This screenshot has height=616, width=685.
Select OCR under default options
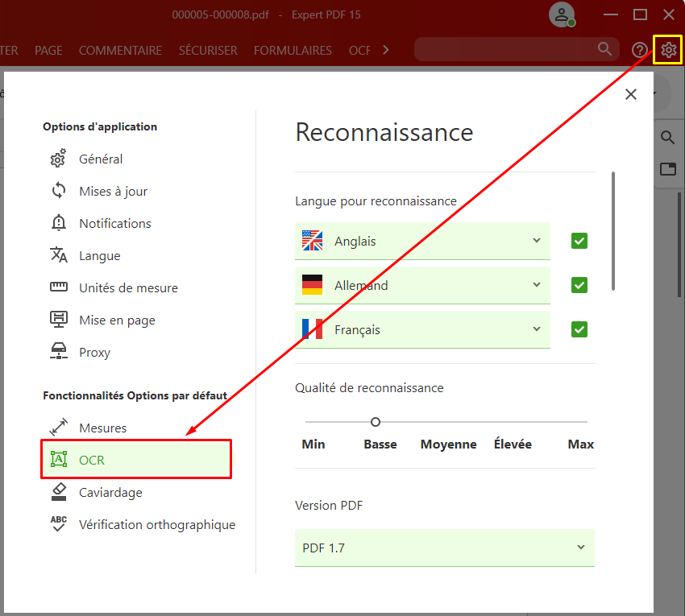click(x=136, y=460)
